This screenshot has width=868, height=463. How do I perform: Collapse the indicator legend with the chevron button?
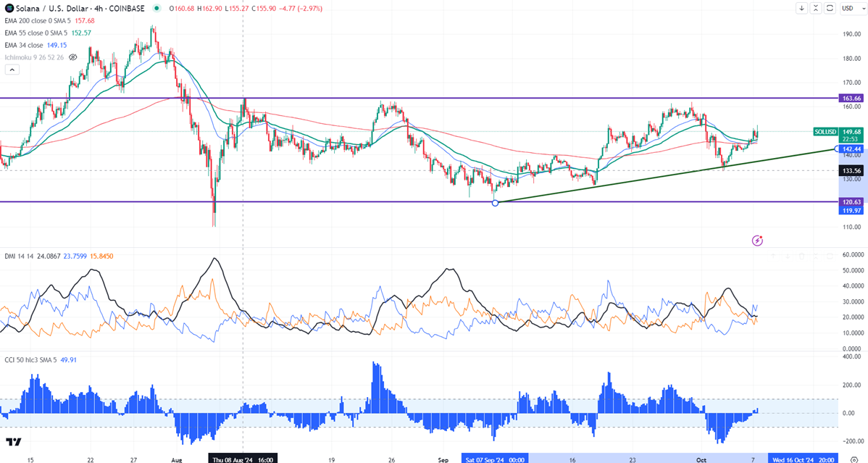pos(12,70)
